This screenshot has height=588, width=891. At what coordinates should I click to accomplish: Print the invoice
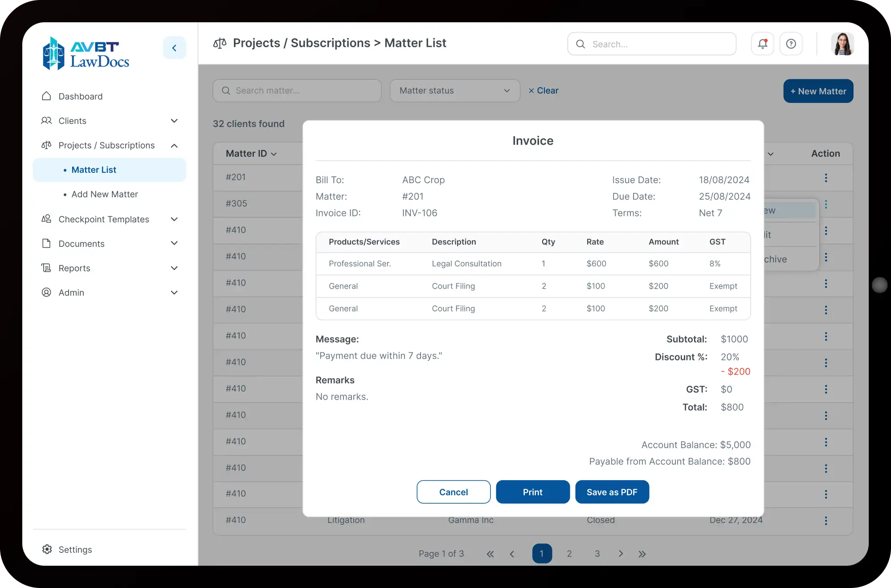tap(533, 492)
